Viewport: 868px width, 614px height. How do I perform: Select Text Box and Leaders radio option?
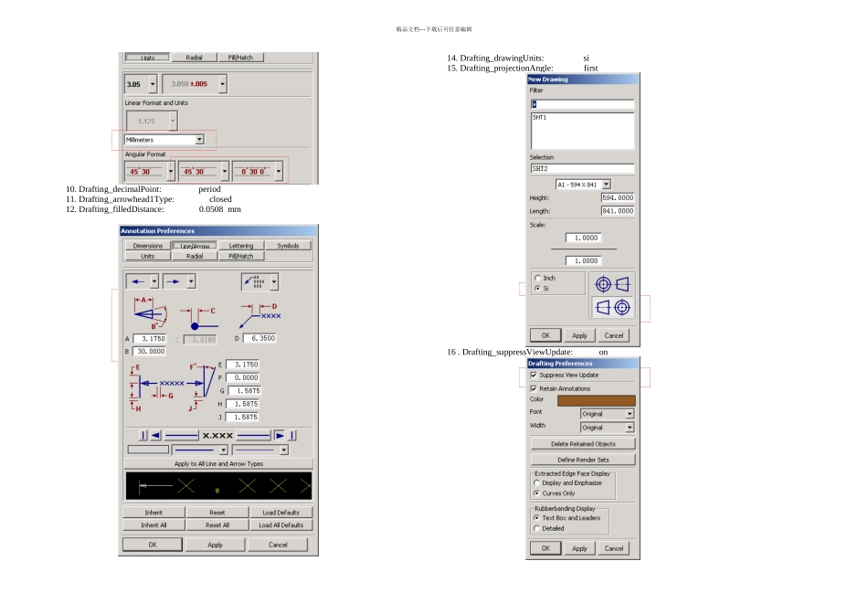coord(536,518)
